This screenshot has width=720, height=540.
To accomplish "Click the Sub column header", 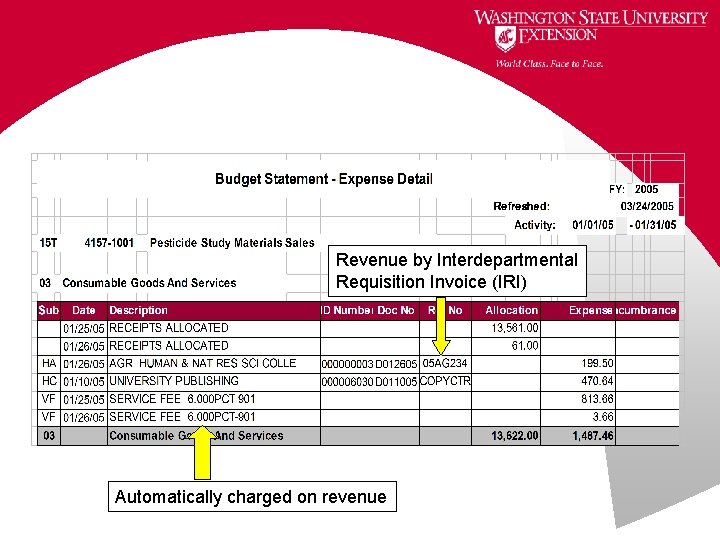I will point(49,310).
